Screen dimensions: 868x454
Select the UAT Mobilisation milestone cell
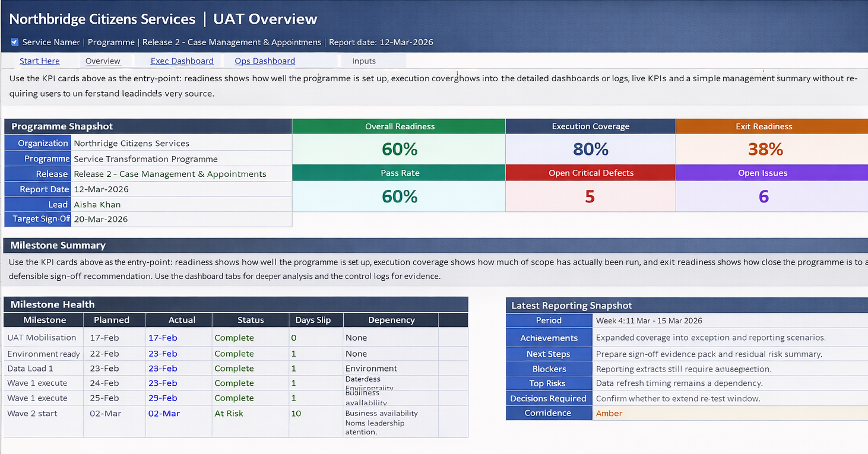43,338
